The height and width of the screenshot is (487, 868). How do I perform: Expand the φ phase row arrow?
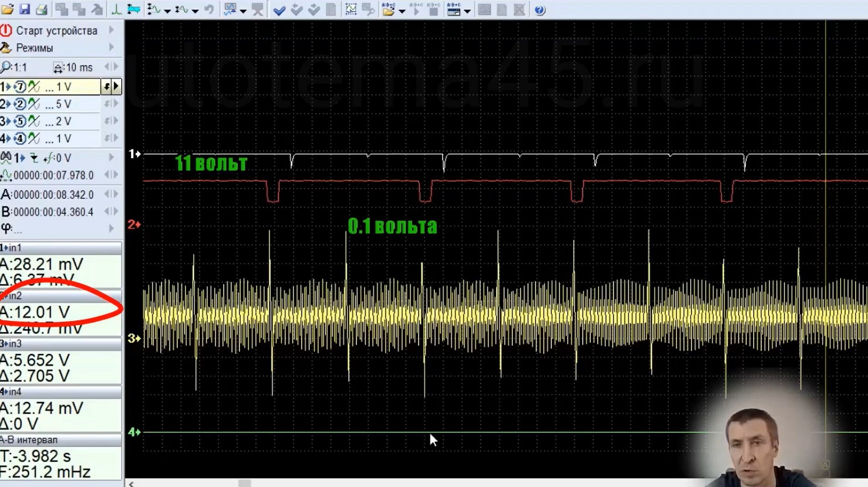[111, 228]
